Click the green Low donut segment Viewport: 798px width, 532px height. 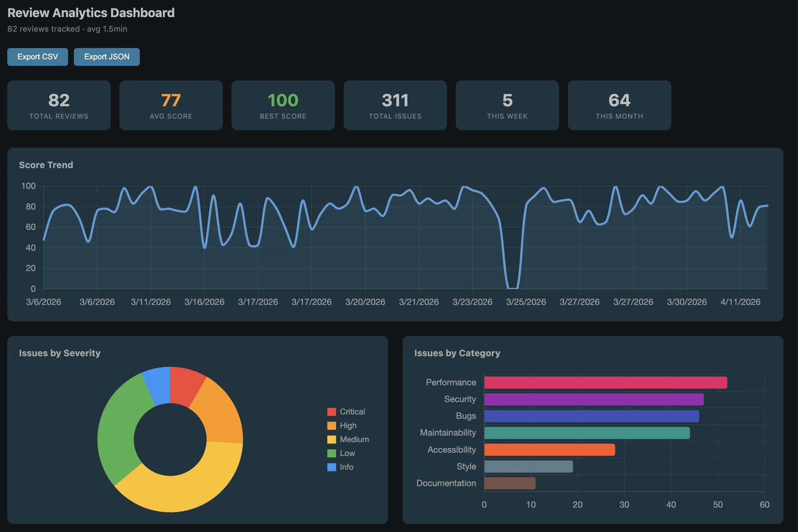(116, 429)
